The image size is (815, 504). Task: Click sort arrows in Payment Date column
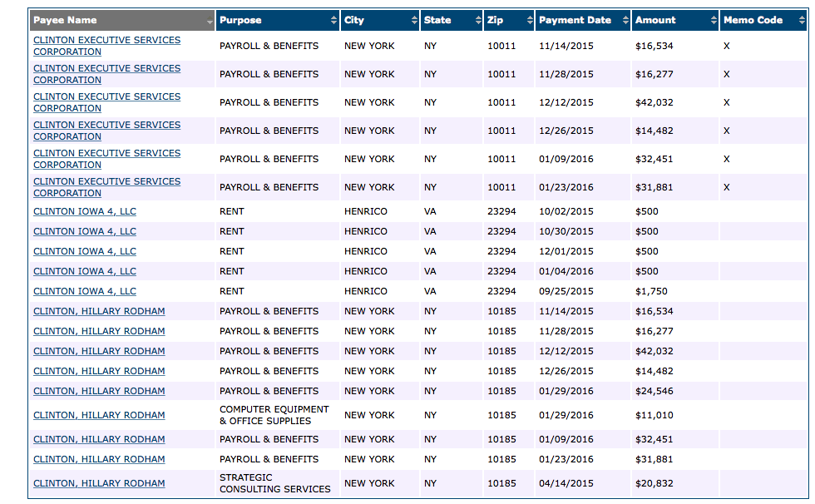coord(625,20)
